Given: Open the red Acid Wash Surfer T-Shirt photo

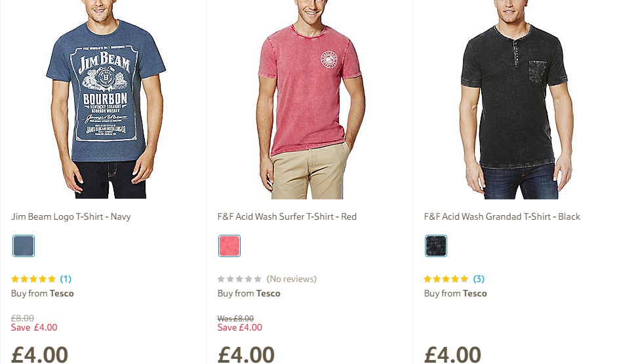Looking at the screenshot, I should [310, 98].
